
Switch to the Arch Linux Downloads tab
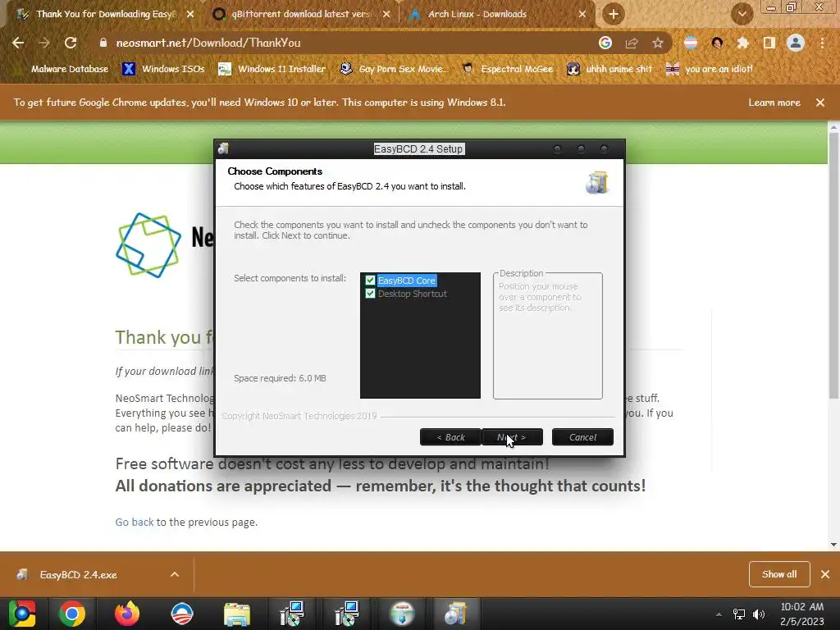[x=477, y=14]
